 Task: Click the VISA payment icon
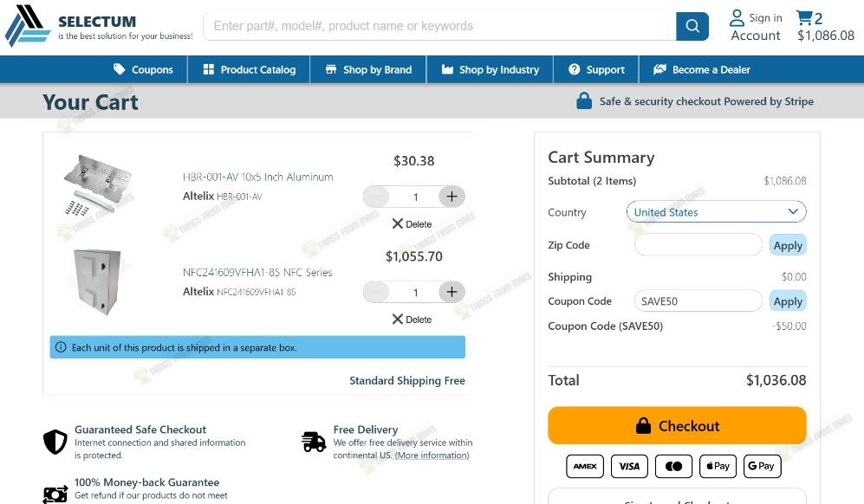(629, 466)
